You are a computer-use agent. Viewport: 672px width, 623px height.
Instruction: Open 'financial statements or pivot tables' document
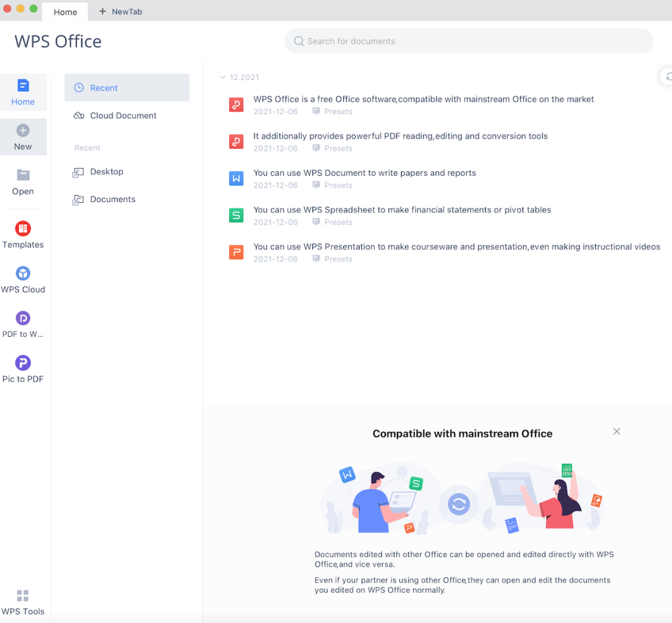point(402,209)
